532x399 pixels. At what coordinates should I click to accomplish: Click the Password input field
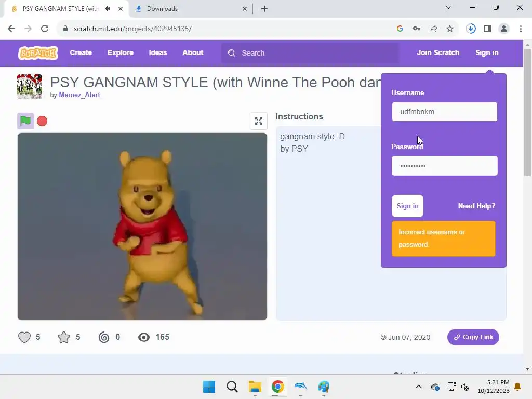[x=445, y=166]
